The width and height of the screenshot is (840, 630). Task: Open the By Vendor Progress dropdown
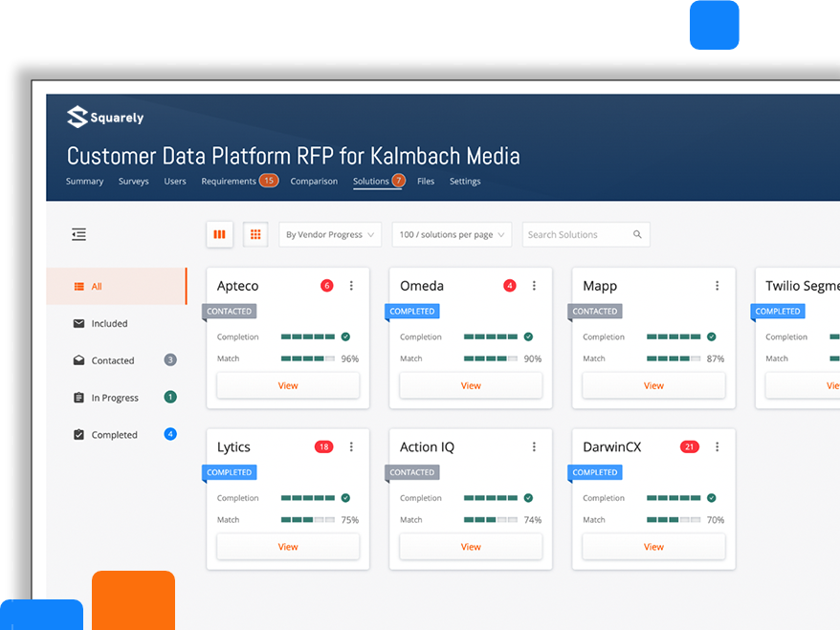click(330, 234)
